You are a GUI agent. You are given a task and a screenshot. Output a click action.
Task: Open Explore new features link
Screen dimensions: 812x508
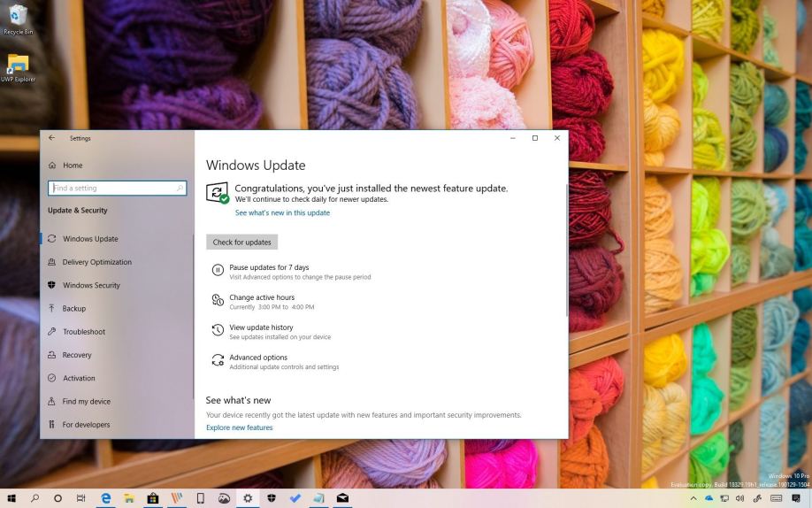(x=239, y=427)
